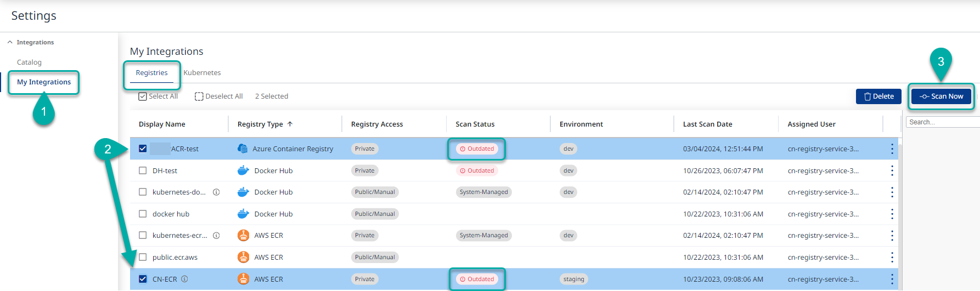Screen dimensions: 980x291
Task: Click the Delete button
Action: tap(878, 96)
